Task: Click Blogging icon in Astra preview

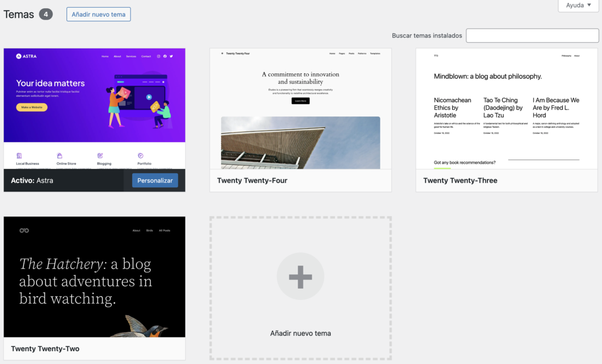Action: click(100, 156)
